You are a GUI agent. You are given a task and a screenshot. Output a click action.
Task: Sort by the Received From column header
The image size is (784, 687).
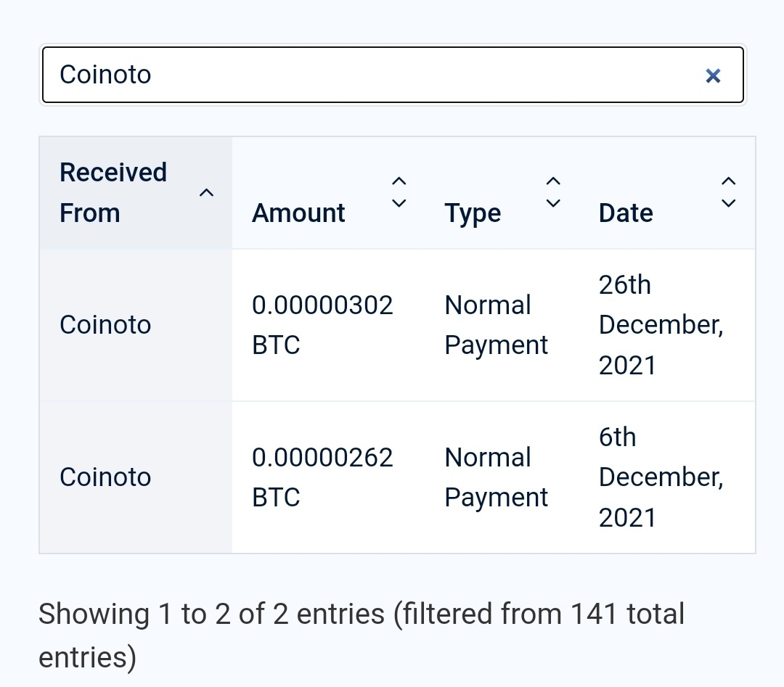click(x=136, y=193)
